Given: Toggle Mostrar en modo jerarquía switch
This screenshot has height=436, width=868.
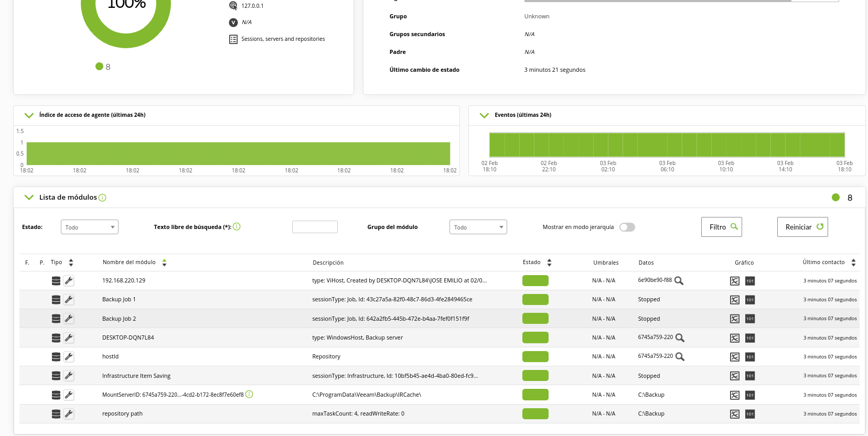Looking at the screenshot, I should (x=627, y=227).
